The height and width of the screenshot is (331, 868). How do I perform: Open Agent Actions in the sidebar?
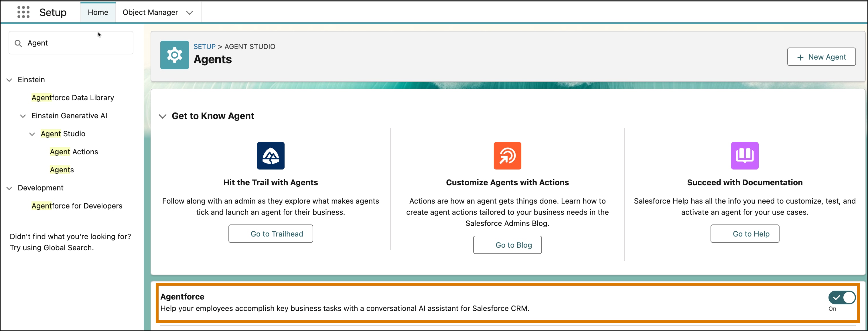[x=74, y=152]
